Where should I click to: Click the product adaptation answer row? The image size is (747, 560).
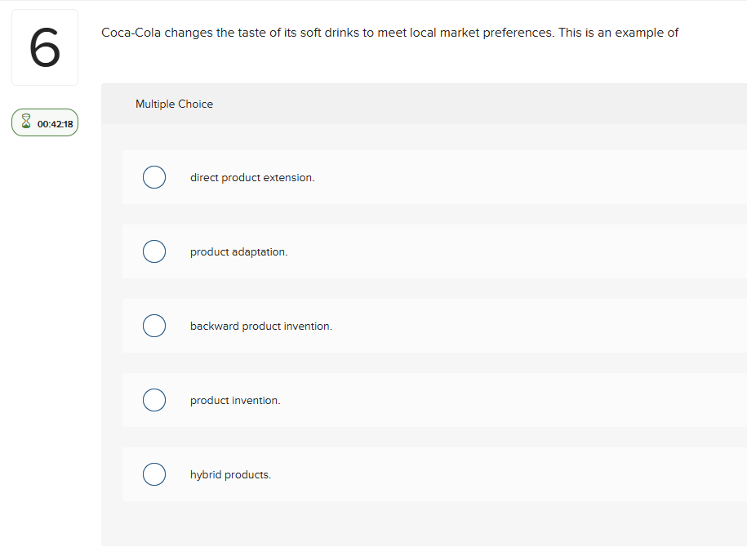click(408, 251)
